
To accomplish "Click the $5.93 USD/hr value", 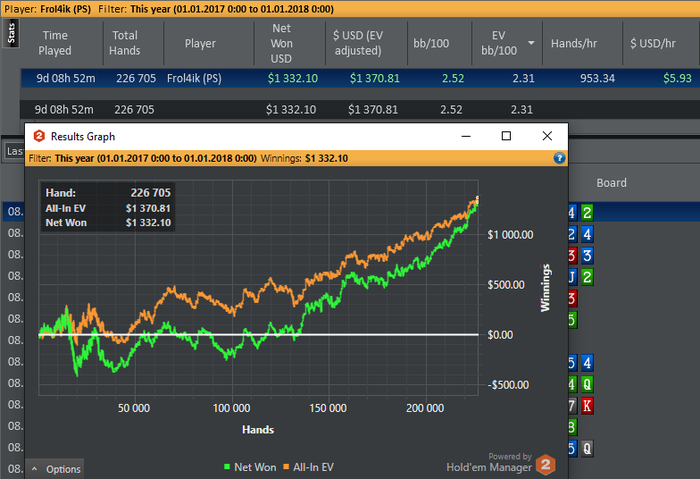I will pos(677,79).
